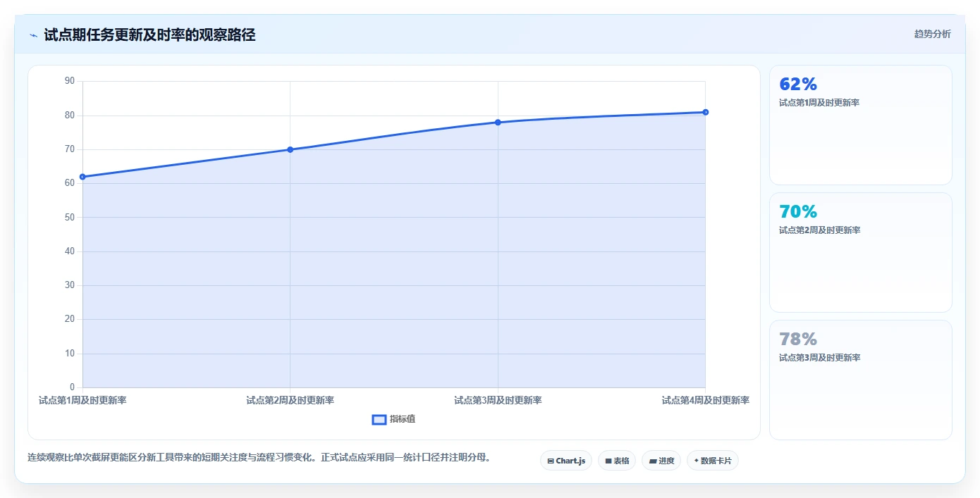Click the 进度 tag icon

[652, 461]
